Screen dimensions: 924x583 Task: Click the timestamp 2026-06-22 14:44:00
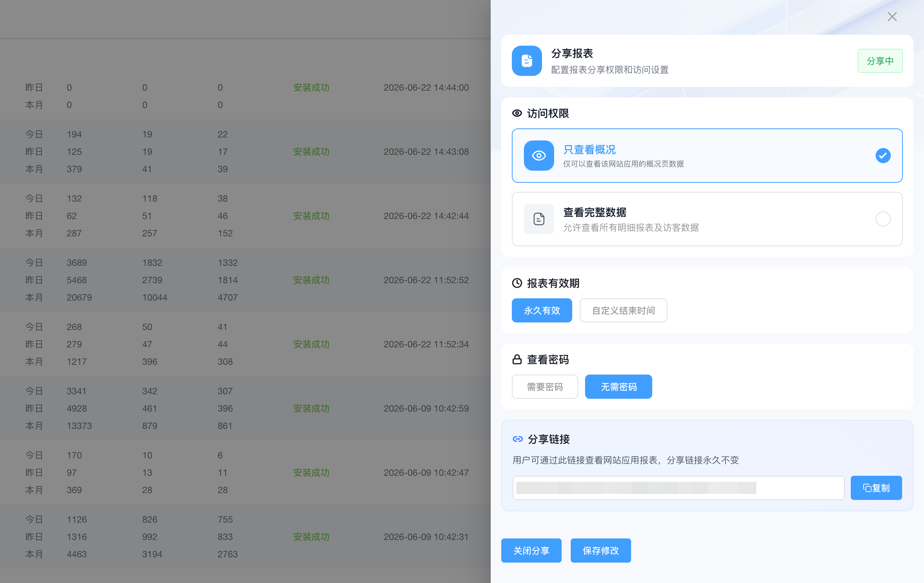click(426, 88)
